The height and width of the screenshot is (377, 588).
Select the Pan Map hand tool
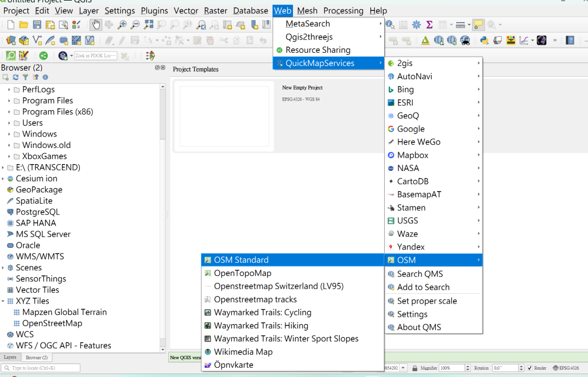[96, 25]
